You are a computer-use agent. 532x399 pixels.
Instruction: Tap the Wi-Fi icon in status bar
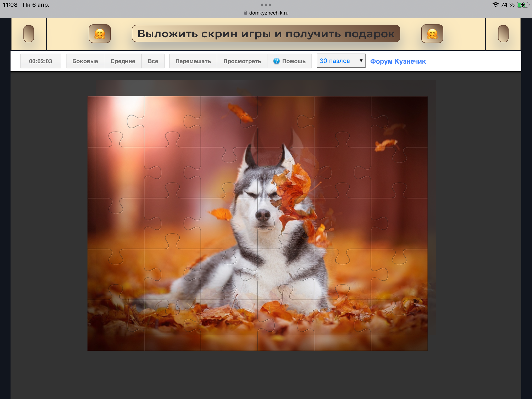click(x=495, y=5)
